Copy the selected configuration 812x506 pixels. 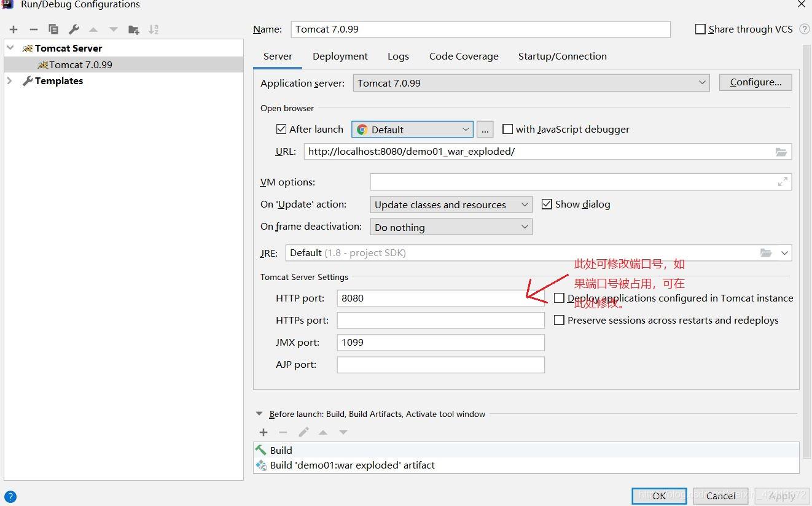click(x=53, y=29)
